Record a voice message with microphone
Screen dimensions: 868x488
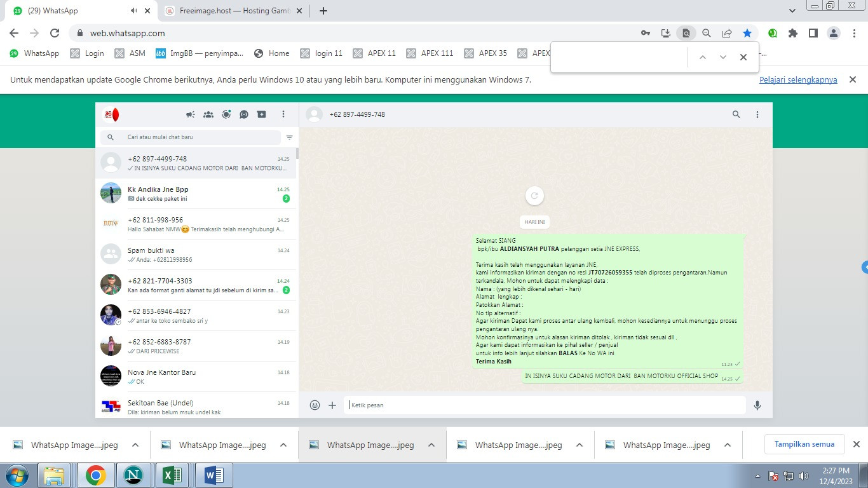757,405
